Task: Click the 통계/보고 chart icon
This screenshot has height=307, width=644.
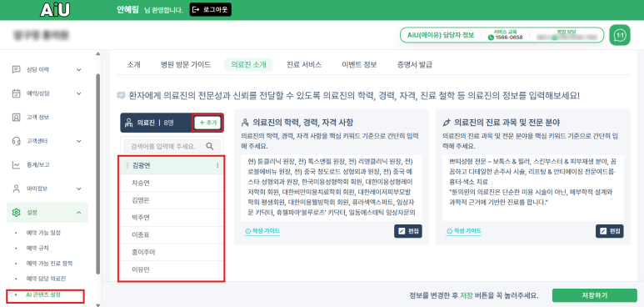Action: (x=16, y=165)
